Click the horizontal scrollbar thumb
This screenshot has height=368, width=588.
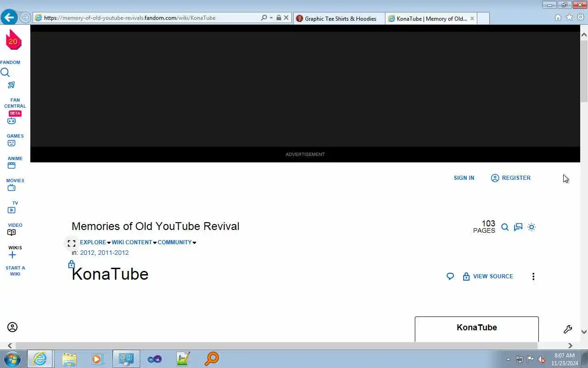[x=277, y=345]
